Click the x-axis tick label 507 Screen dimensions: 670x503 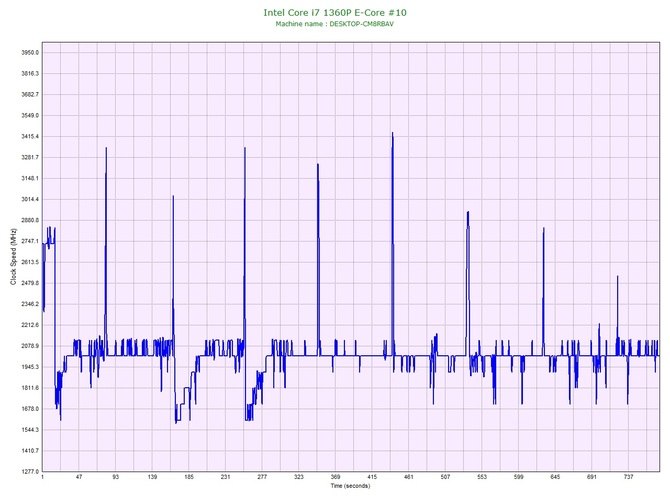[x=445, y=477]
